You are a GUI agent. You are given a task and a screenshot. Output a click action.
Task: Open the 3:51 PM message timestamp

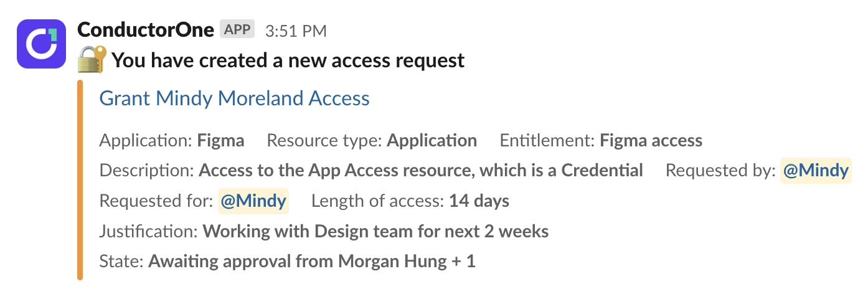point(296,31)
